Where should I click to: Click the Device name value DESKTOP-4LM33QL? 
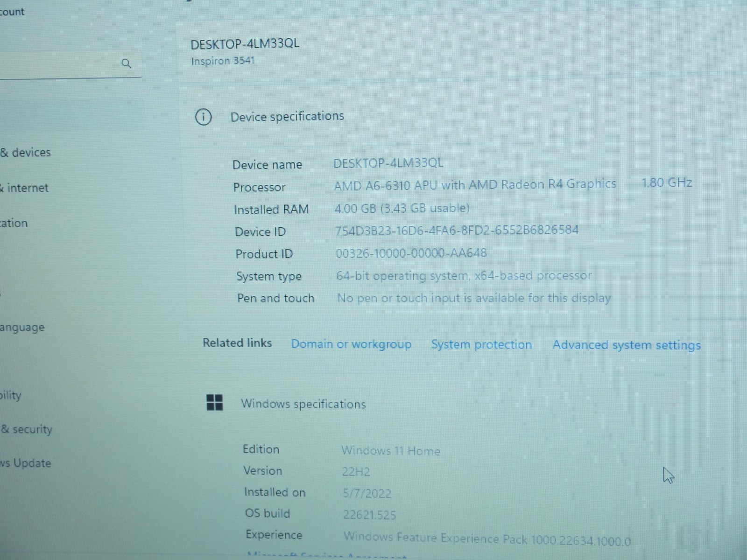point(388,163)
